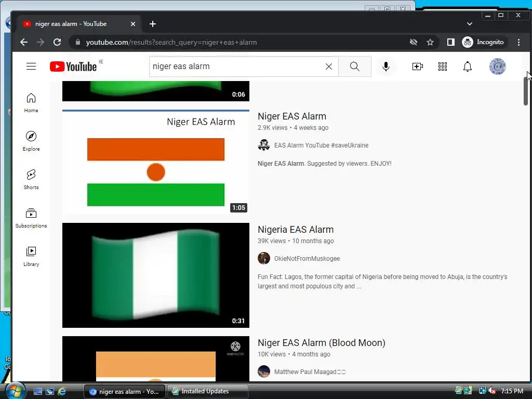The image size is (532, 399).
Task: Open notifications bell
Action: point(468,66)
